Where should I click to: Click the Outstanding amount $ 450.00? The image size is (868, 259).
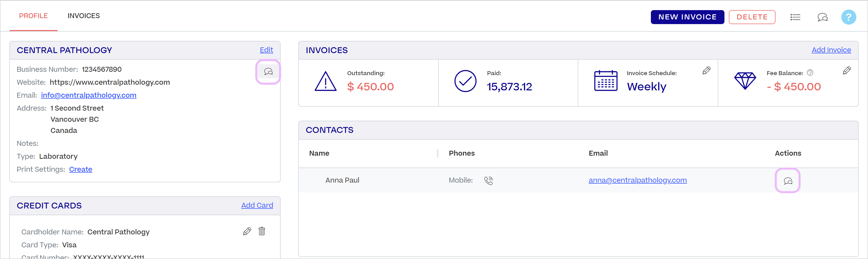(x=370, y=87)
